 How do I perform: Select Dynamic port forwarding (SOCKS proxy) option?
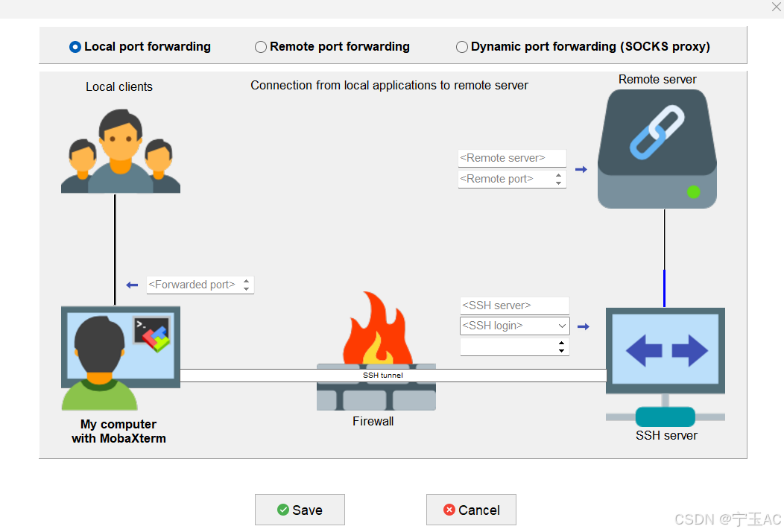(x=462, y=47)
